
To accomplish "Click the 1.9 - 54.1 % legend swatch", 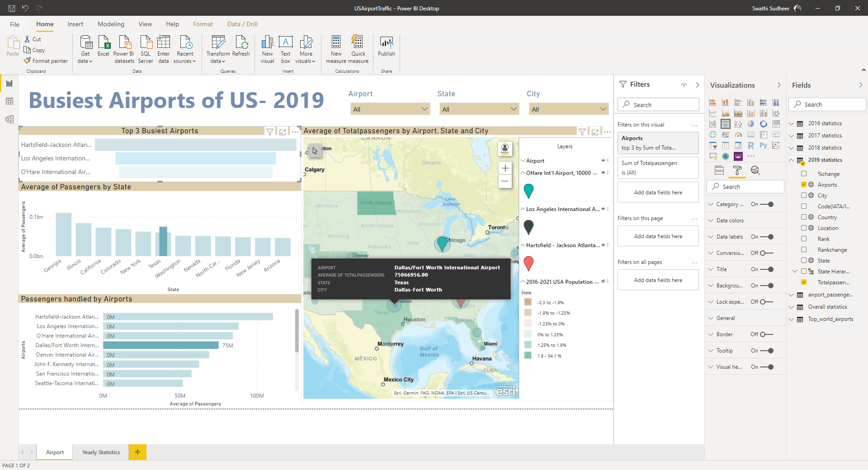I will (528, 355).
